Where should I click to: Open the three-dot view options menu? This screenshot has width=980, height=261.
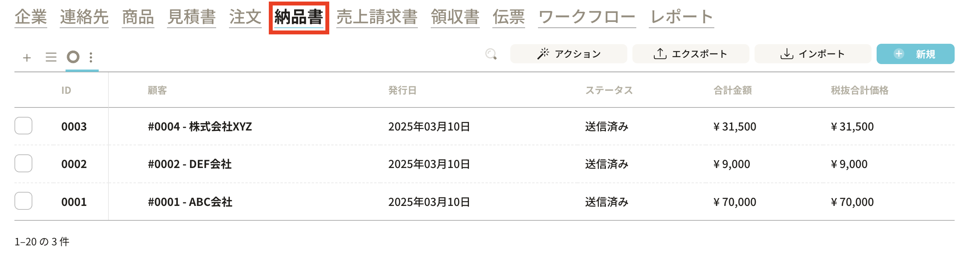pyautogui.click(x=91, y=57)
